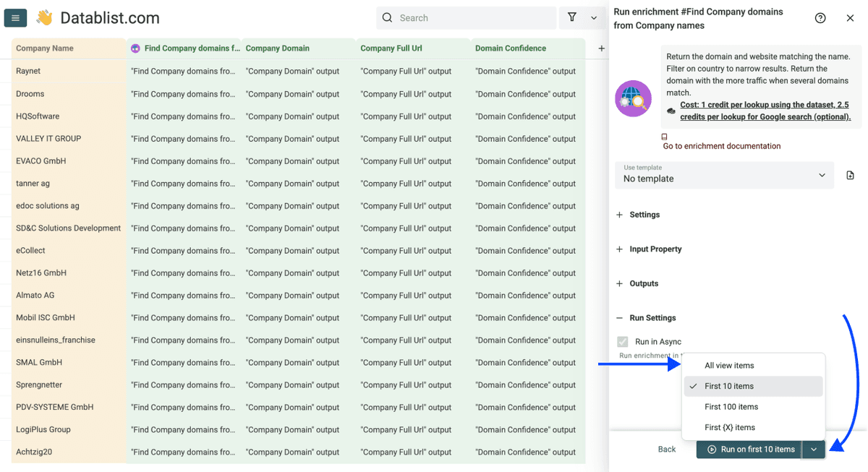The width and height of the screenshot is (868, 472).
Task: Select the Domain Confidence column header
Action: pos(528,48)
